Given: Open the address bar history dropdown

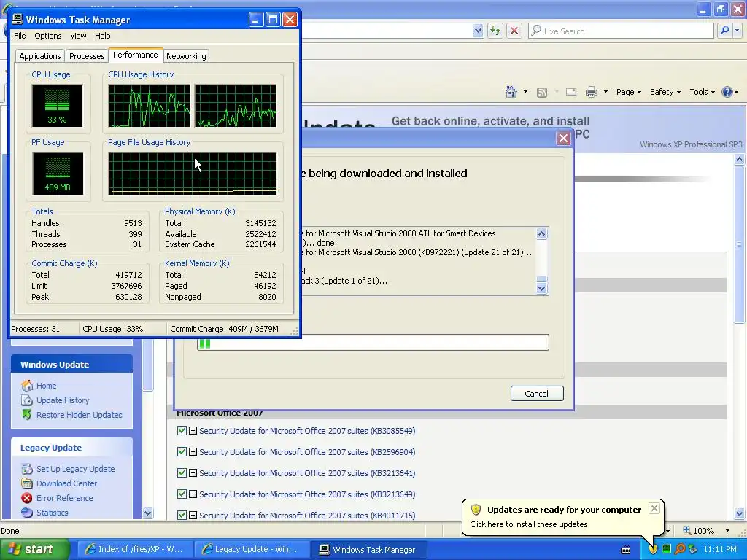Looking at the screenshot, I should coord(478,31).
